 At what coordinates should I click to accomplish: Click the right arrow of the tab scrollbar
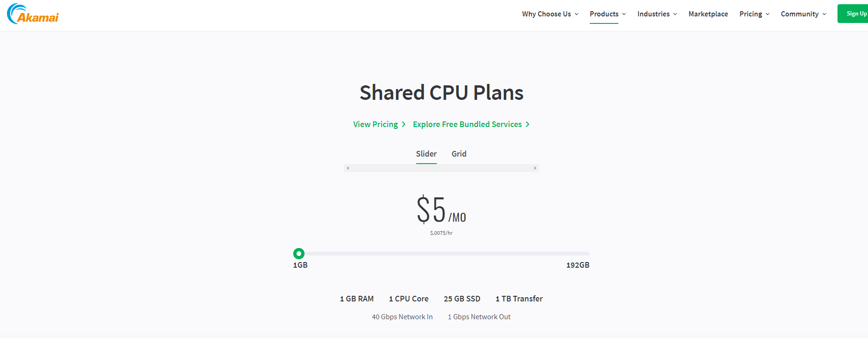tap(535, 168)
